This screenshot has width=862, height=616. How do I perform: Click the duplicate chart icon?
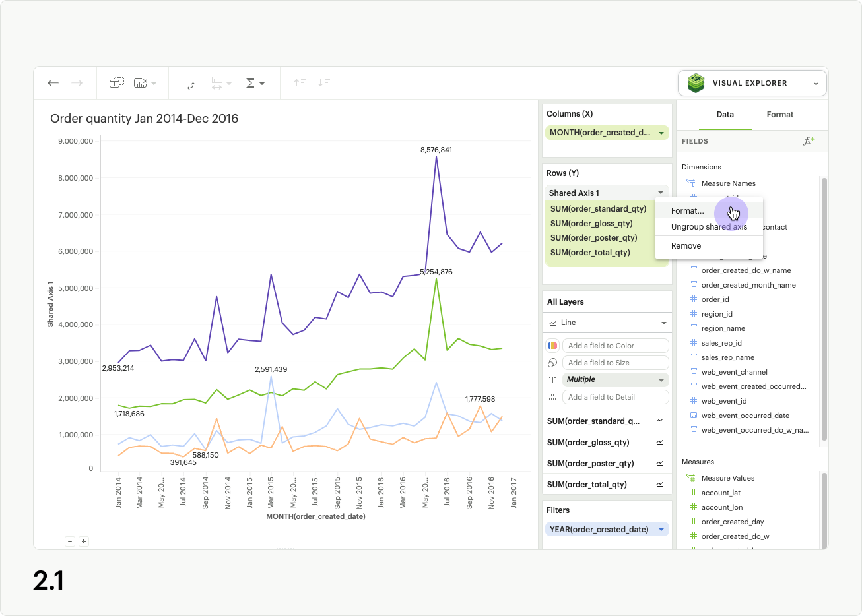click(x=116, y=83)
